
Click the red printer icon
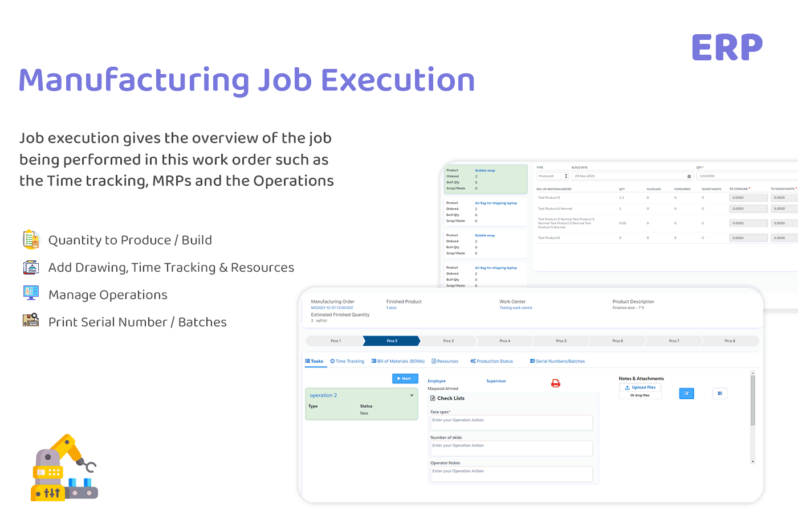pos(555,383)
